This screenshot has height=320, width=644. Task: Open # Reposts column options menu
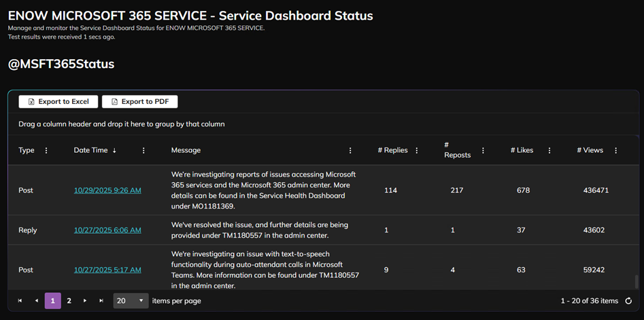[483, 151]
